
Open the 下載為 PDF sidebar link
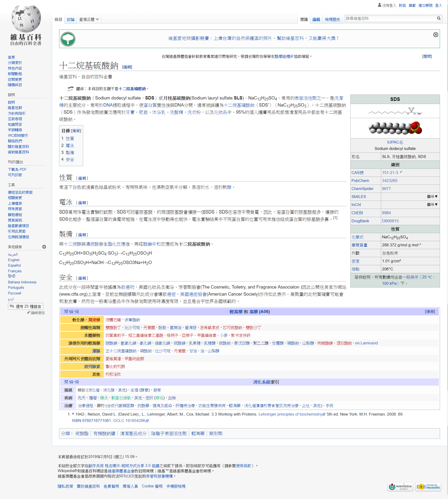(17, 169)
